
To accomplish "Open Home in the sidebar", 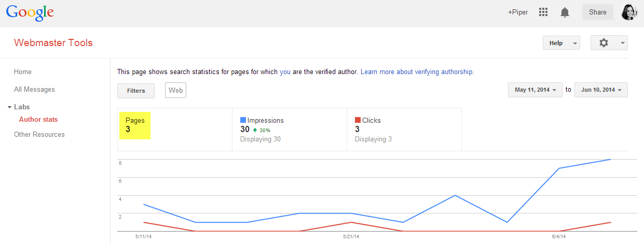I will pos(23,72).
